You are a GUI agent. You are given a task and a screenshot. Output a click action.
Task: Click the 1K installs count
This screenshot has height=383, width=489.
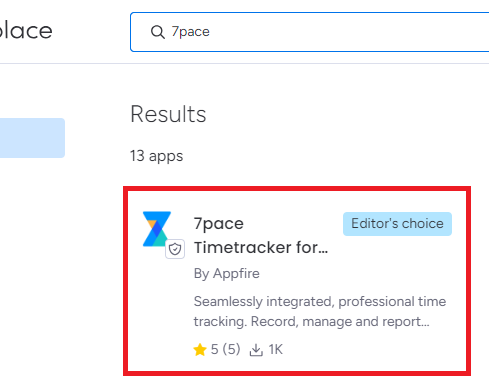click(x=276, y=350)
